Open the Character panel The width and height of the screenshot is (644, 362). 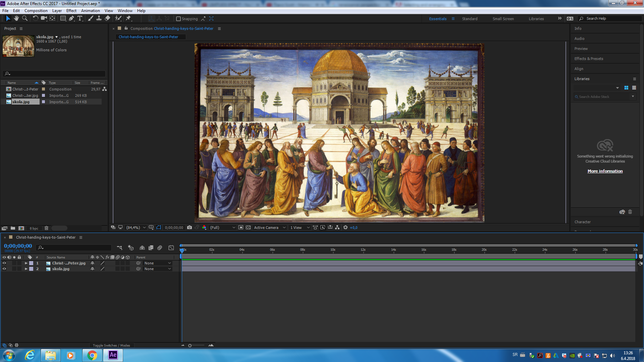point(582,222)
